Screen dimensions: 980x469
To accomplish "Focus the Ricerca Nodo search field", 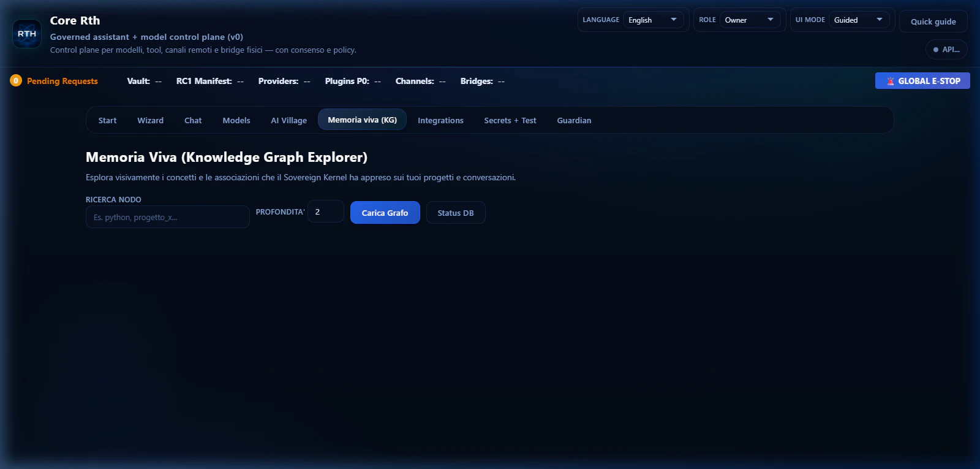I will click(168, 217).
